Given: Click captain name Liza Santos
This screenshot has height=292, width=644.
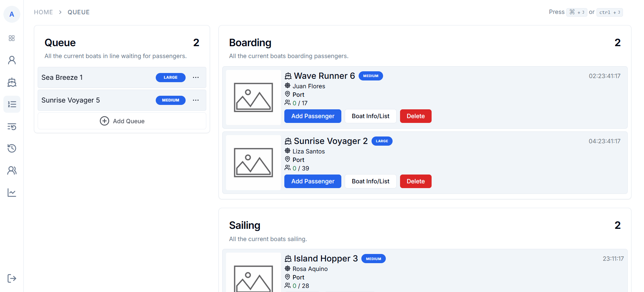Looking at the screenshot, I should [x=309, y=151].
